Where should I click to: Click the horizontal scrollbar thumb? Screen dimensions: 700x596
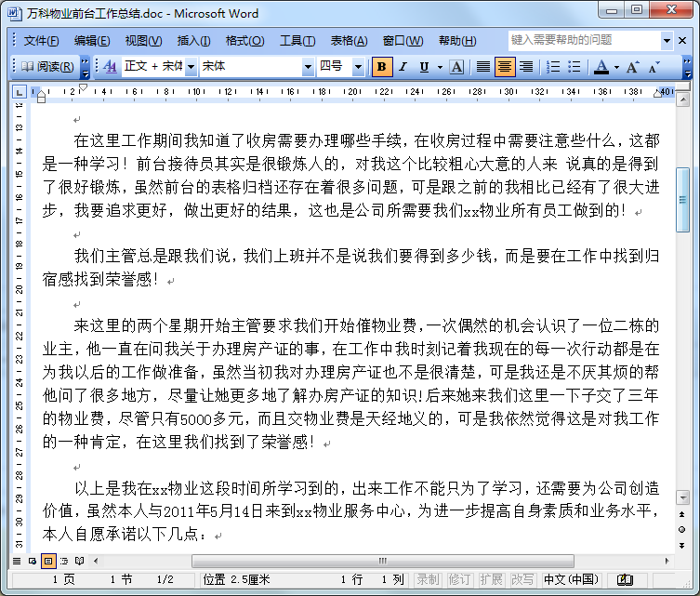pos(383,561)
